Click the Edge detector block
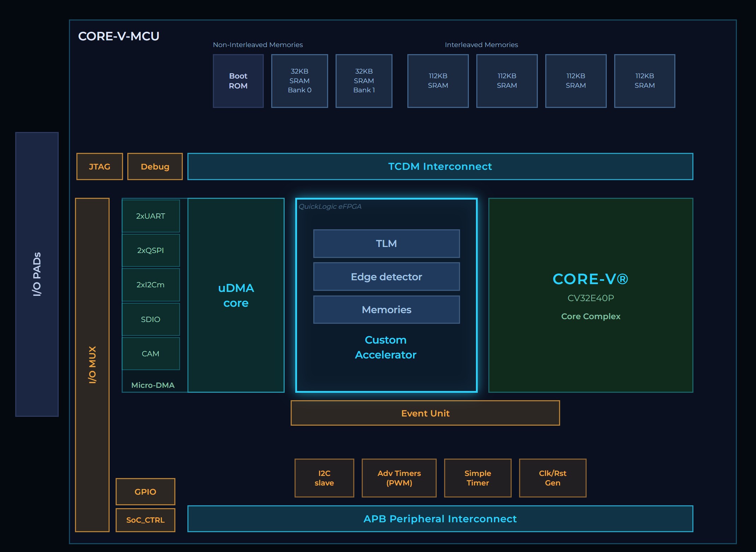This screenshot has height=552, width=756. (x=386, y=277)
